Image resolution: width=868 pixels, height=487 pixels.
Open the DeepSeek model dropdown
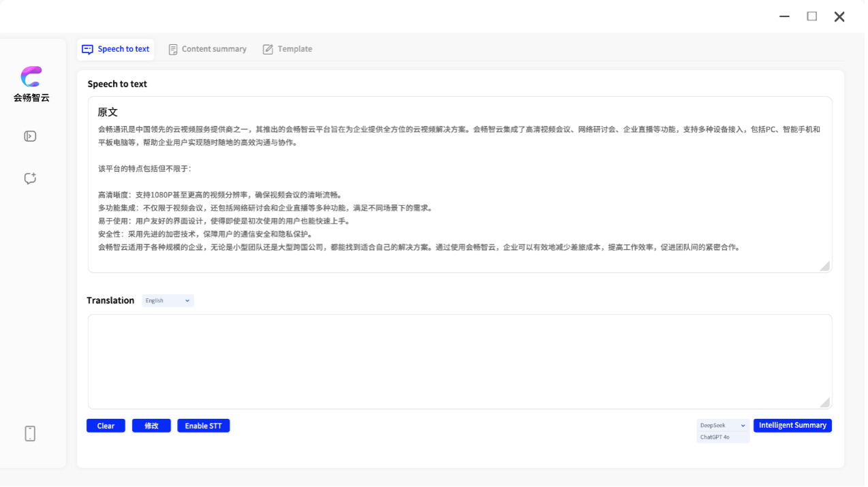(x=723, y=425)
